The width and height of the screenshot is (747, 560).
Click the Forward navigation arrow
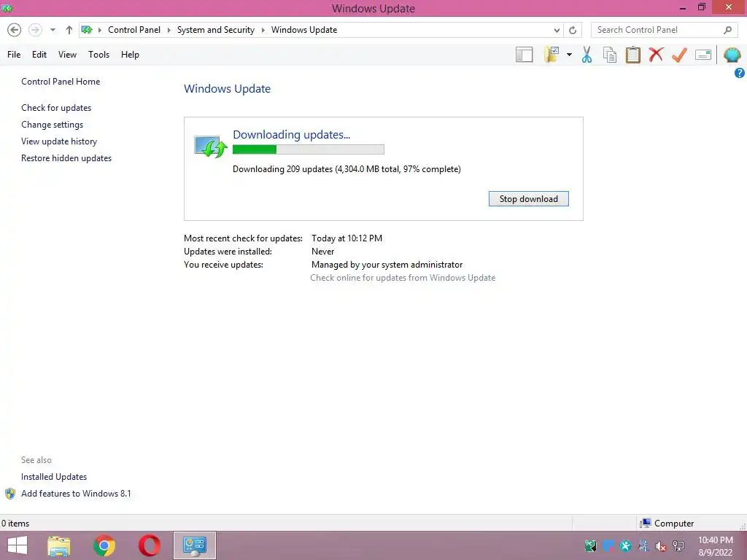pos(35,30)
